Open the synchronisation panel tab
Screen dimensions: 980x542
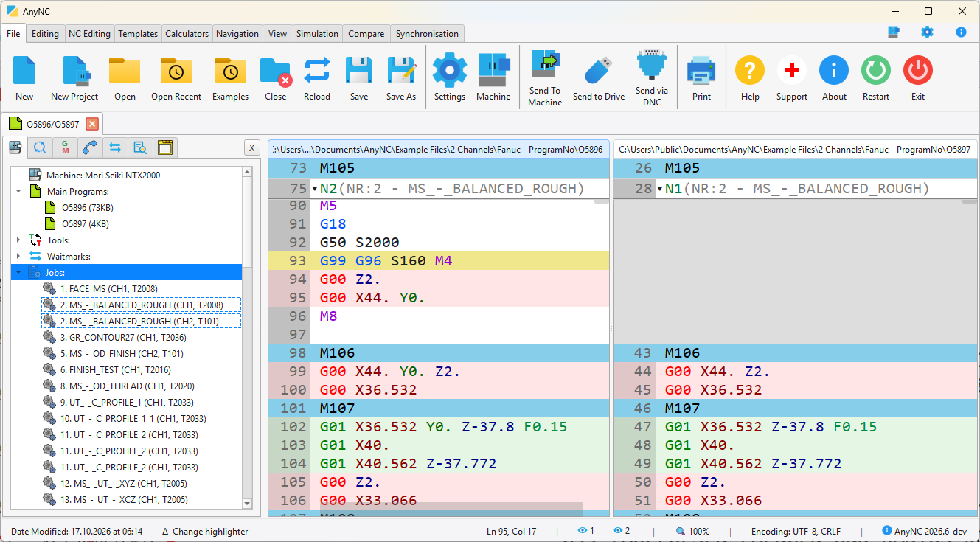(115, 147)
